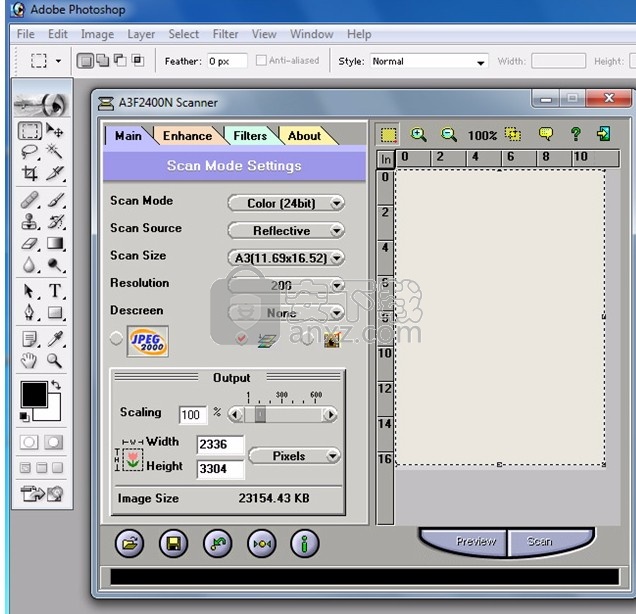Select Intersect with selection mode
Image resolution: width=636 pixels, height=614 pixels.
click(x=138, y=61)
